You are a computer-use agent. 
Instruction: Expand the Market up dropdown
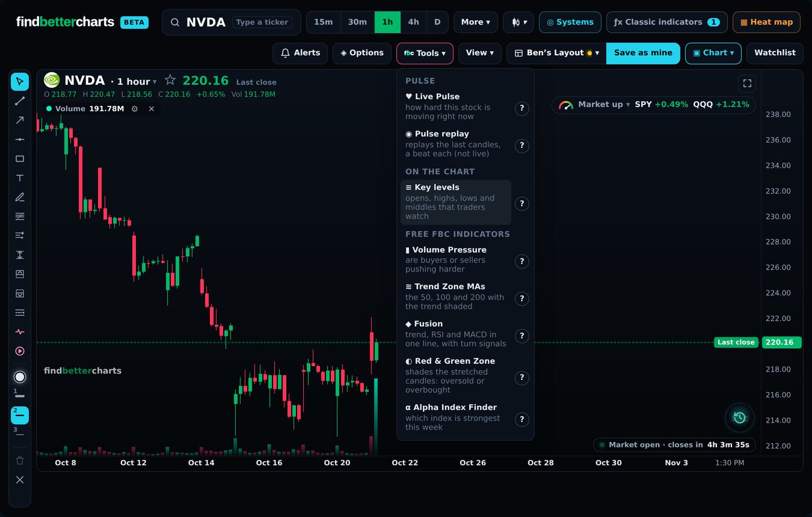coord(603,105)
